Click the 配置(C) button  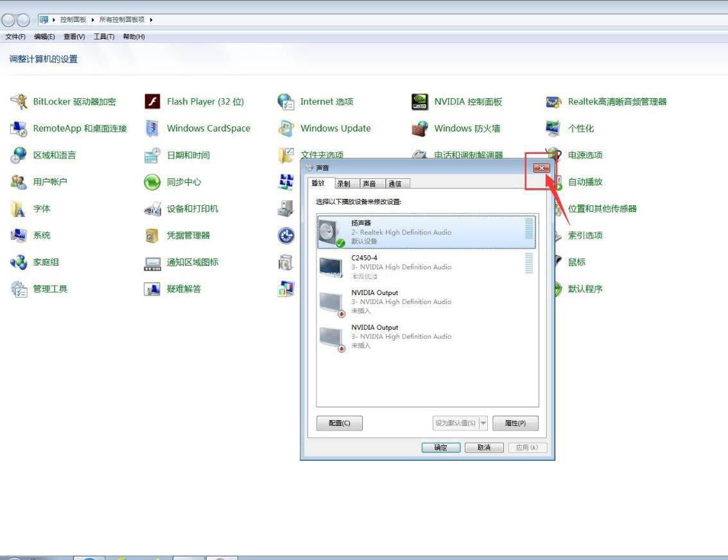pos(340,423)
